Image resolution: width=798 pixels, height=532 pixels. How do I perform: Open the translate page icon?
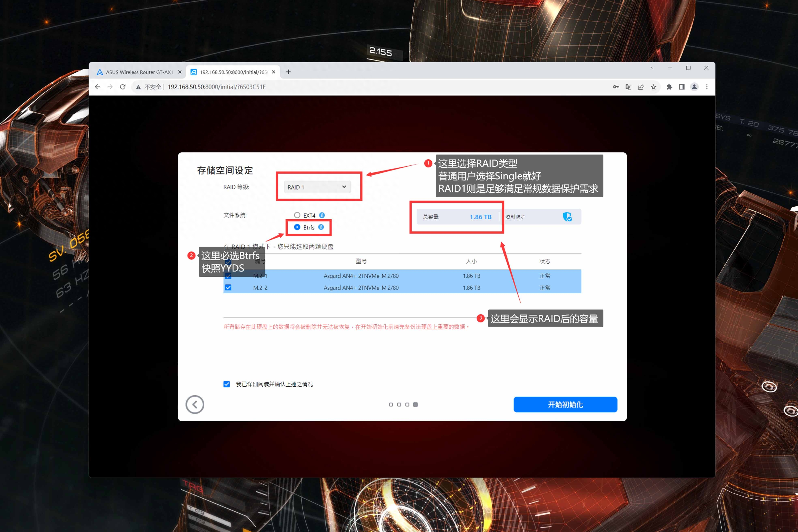point(628,87)
